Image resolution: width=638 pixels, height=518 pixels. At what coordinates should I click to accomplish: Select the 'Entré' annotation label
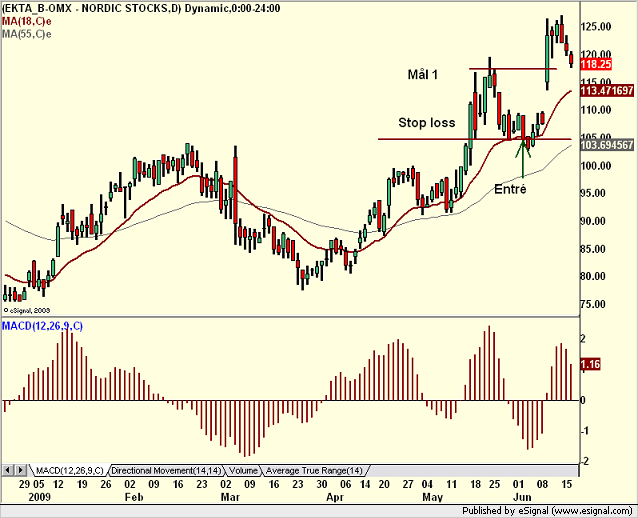click(510, 189)
